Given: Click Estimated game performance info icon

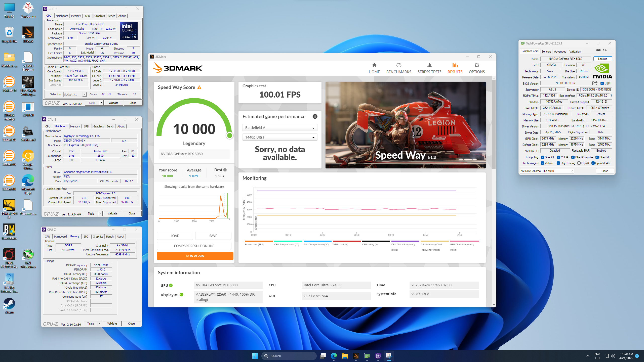Looking at the screenshot, I should [x=315, y=116].
